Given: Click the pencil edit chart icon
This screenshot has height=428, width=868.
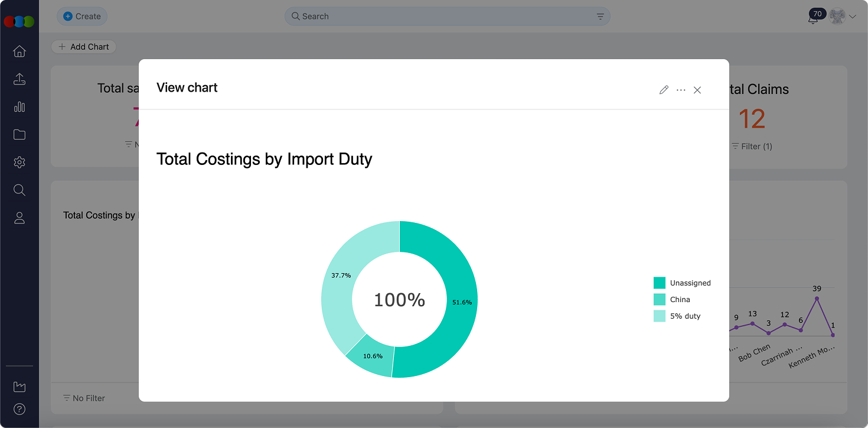Looking at the screenshot, I should tap(664, 90).
